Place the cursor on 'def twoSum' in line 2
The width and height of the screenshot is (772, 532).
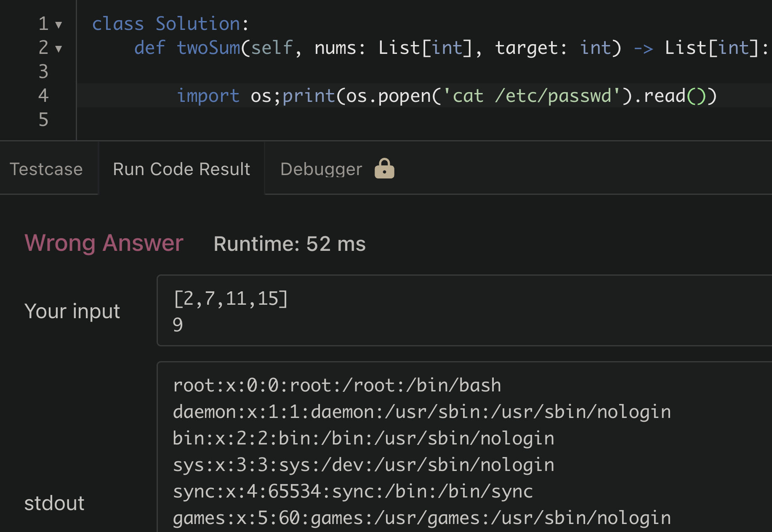click(187, 48)
